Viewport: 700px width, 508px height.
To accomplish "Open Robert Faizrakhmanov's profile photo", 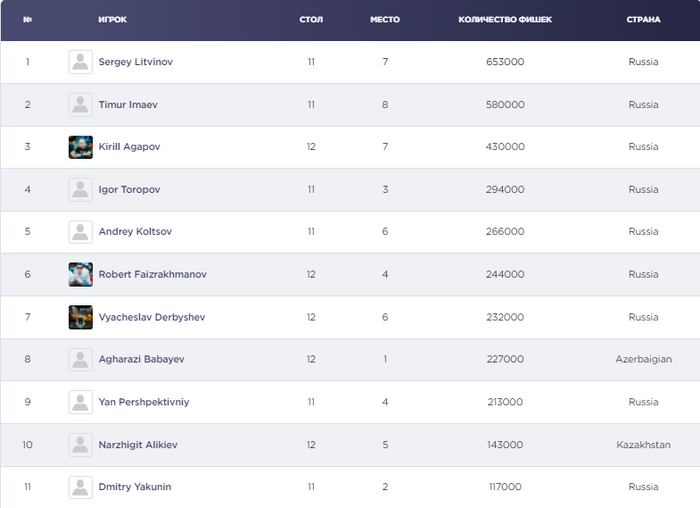I will coord(81,274).
